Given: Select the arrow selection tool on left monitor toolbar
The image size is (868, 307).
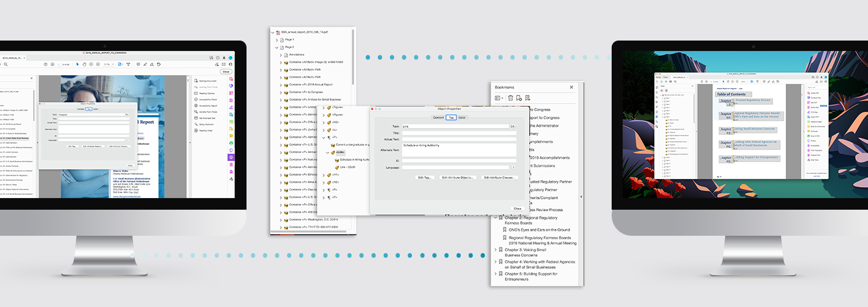Looking at the screenshot, I should click(78, 64).
